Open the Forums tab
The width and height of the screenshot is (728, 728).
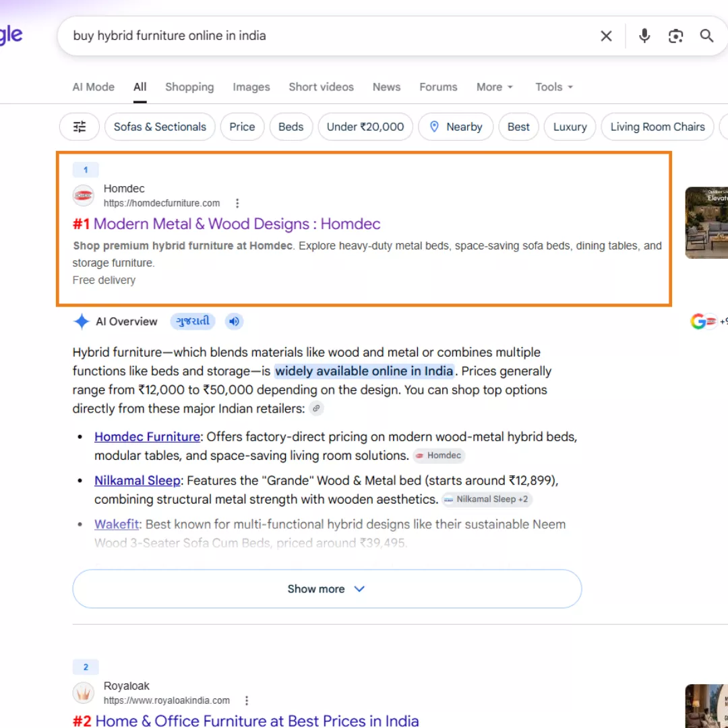point(438,87)
